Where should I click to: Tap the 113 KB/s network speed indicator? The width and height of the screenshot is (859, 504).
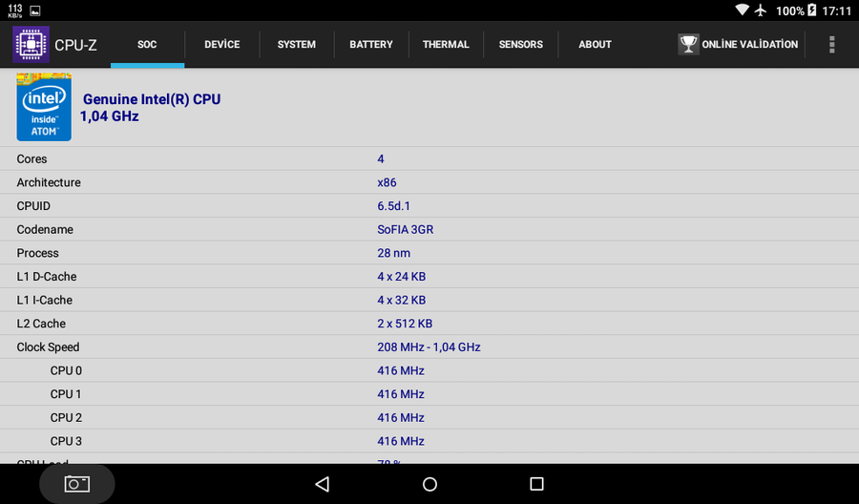[x=15, y=10]
